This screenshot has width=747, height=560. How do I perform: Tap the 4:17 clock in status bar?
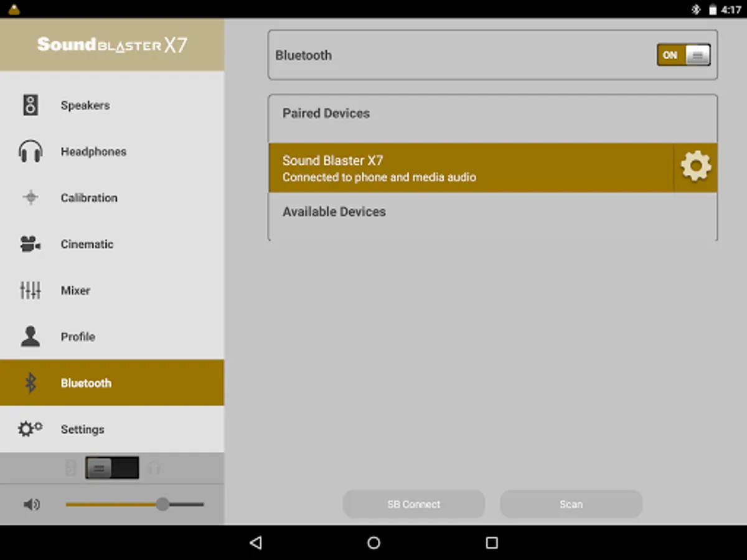[x=731, y=10]
